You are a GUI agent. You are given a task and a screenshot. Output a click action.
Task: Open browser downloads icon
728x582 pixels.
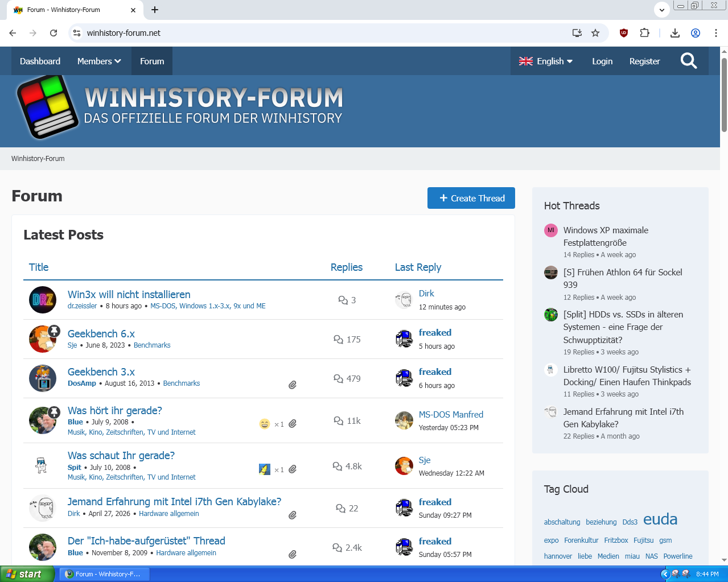[675, 33]
